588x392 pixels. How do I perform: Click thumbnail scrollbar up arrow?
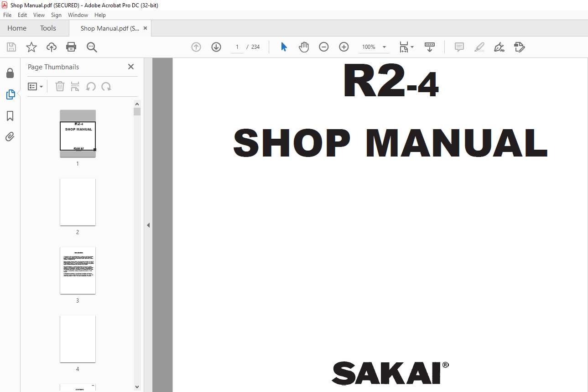(137, 104)
